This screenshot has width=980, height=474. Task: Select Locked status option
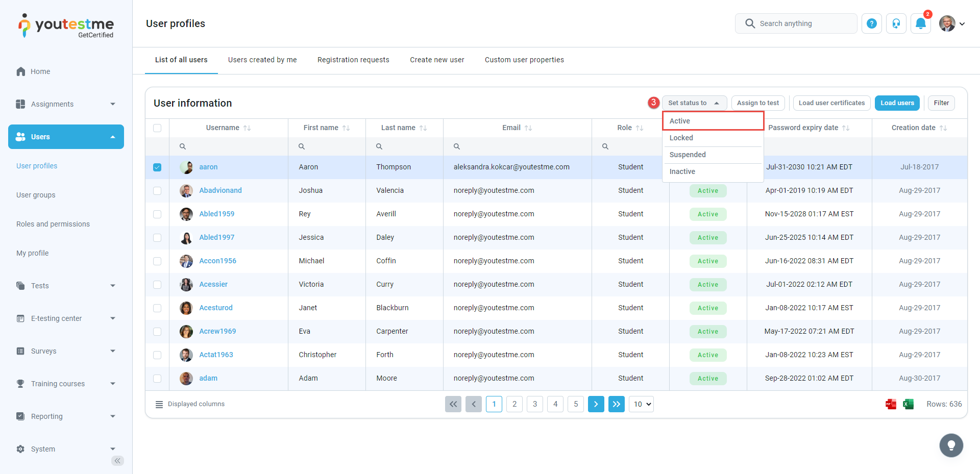pos(713,138)
